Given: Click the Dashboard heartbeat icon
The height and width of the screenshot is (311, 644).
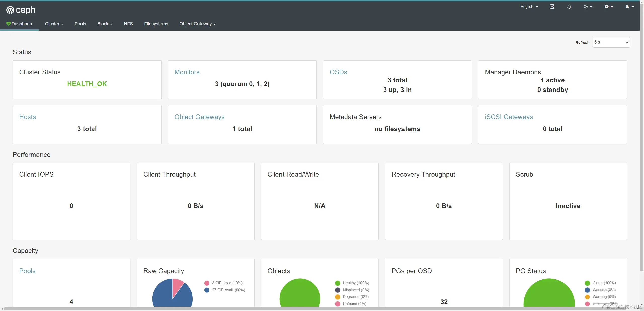Looking at the screenshot, I should (9, 24).
